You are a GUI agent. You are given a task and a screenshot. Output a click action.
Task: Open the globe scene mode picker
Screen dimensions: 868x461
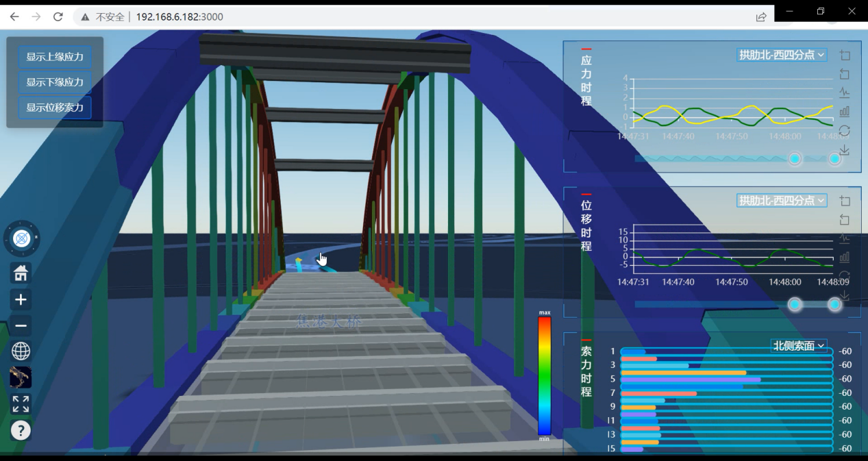coord(21,351)
